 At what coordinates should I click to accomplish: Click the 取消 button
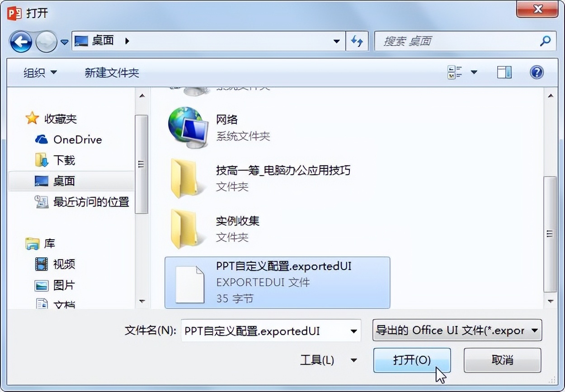pos(502,360)
